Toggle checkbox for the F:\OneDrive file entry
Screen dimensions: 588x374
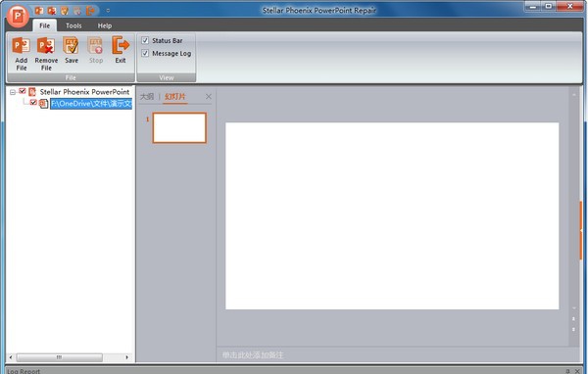pos(33,102)
